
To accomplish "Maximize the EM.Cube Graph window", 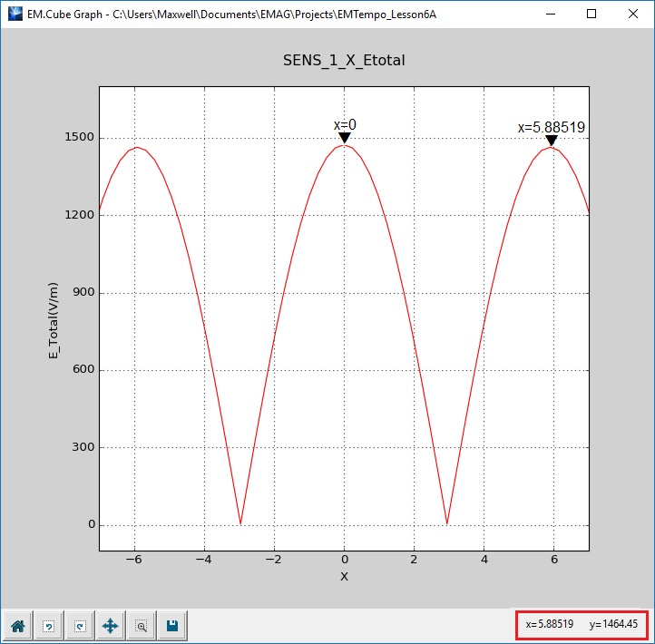I will coord(591,14).
